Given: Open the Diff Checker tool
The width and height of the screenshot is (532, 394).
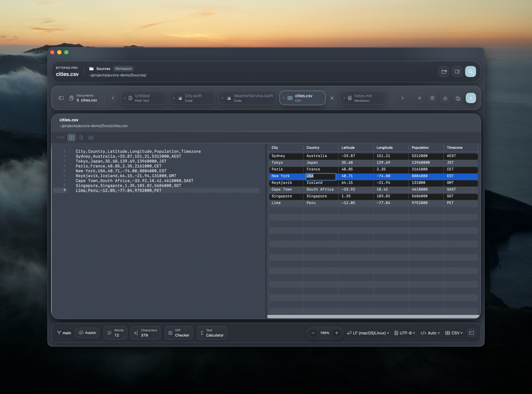Looking at the screenshot, I should point(179,333).
